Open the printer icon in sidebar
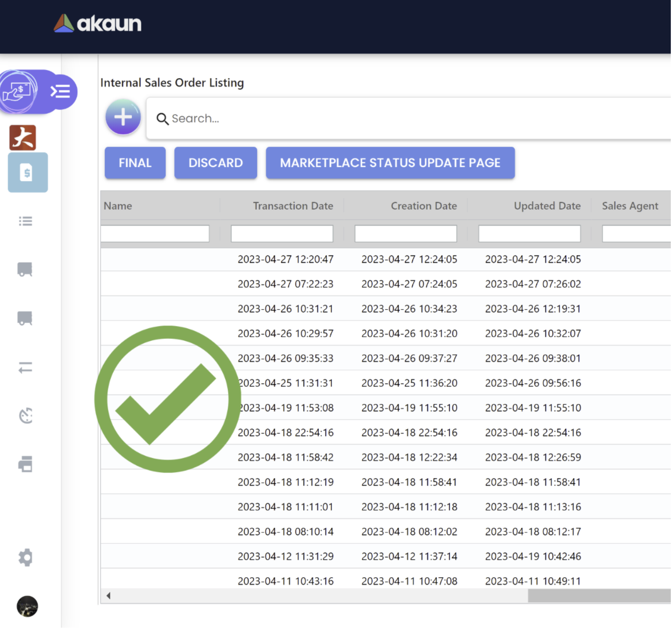 25,464
